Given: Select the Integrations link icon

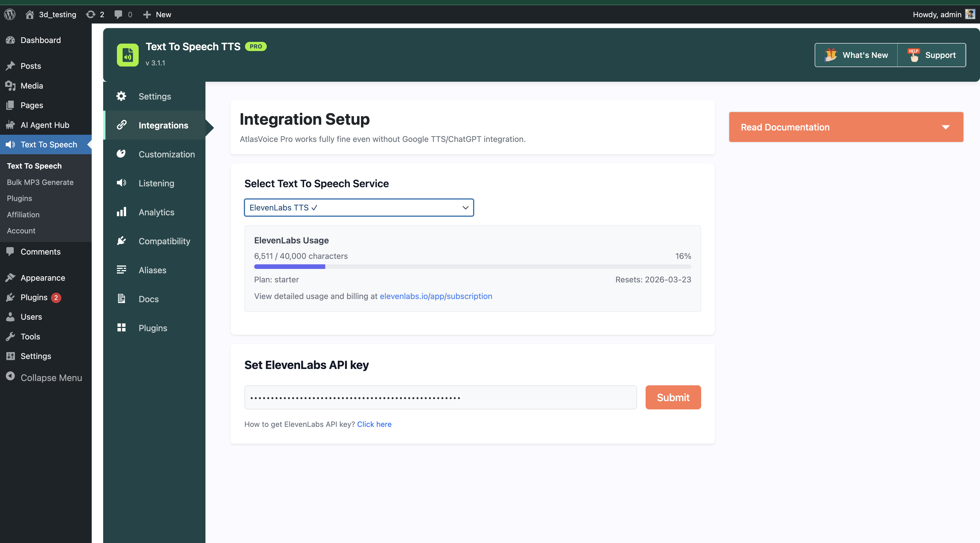Looking at the screenshot, I should 121,125.
